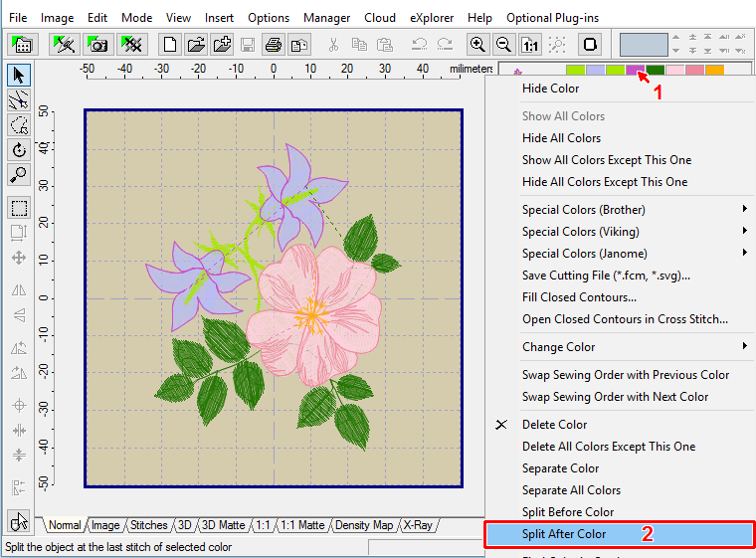Screen dimensions: 756x558
Task: Choose Save Cutting File (*.fcm, *.svg)
Action: [x=620, y=275]
